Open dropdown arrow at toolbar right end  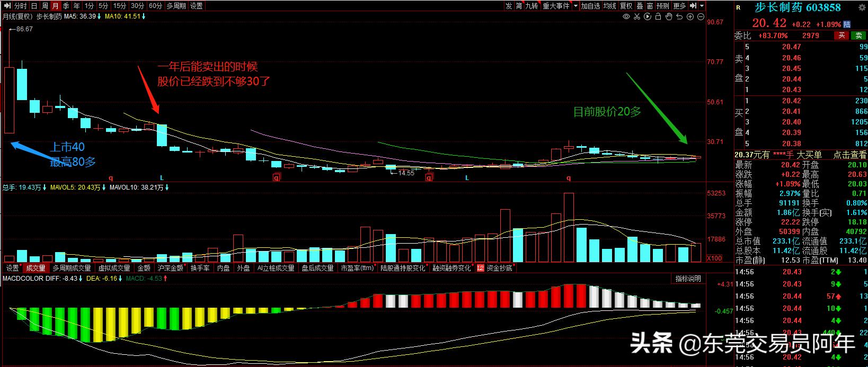702,6
